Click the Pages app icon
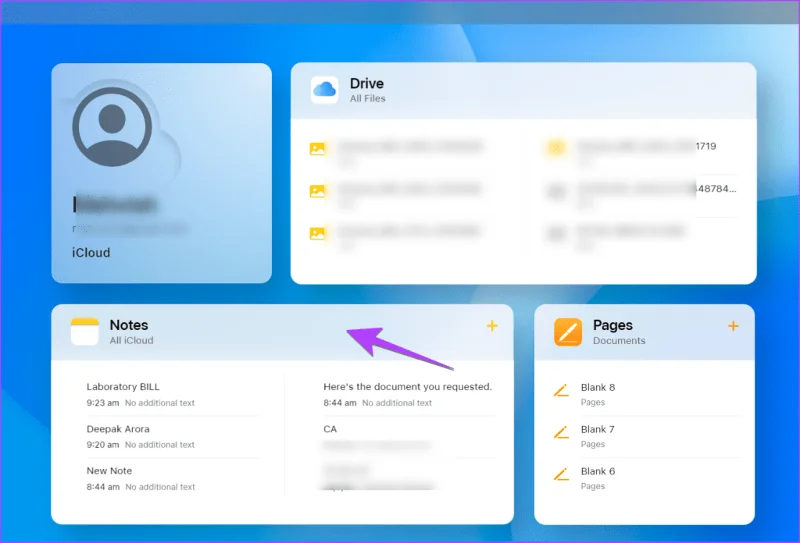Screen dimensions: 800x543 568,332
